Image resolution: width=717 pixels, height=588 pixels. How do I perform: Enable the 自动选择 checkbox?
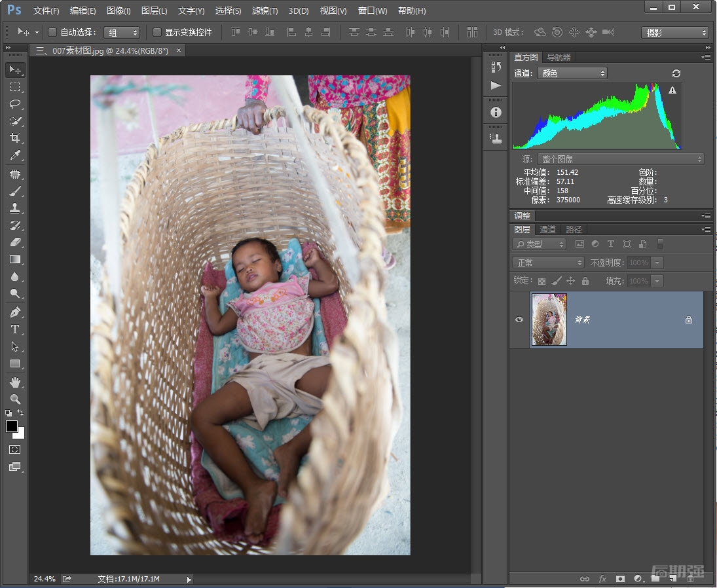coord(52,32)
